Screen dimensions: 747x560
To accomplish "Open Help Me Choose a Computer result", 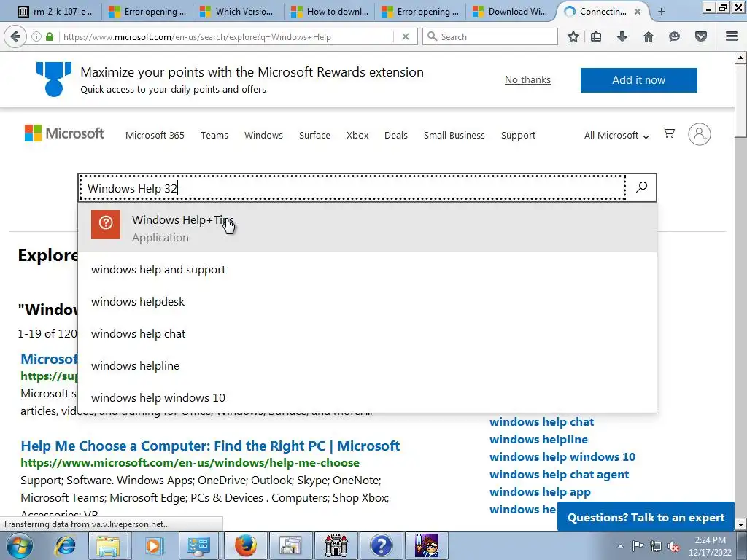I will coord(210,446).
